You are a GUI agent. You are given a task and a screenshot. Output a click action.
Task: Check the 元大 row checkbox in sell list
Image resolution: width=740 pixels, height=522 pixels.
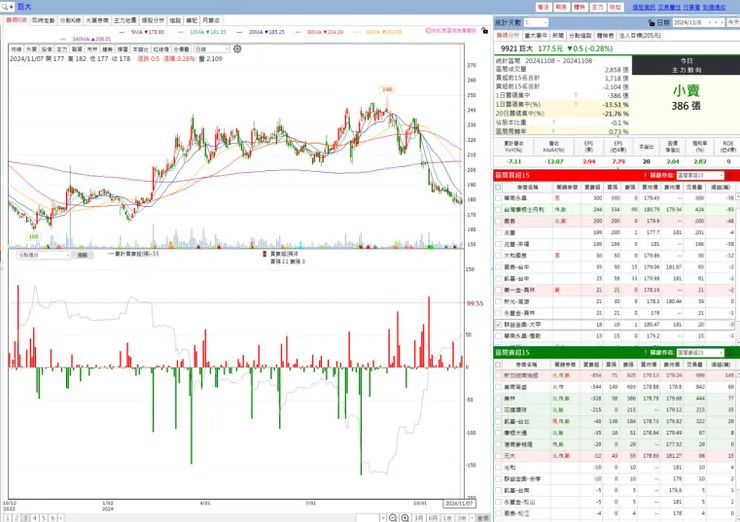(x=498, y=456)
